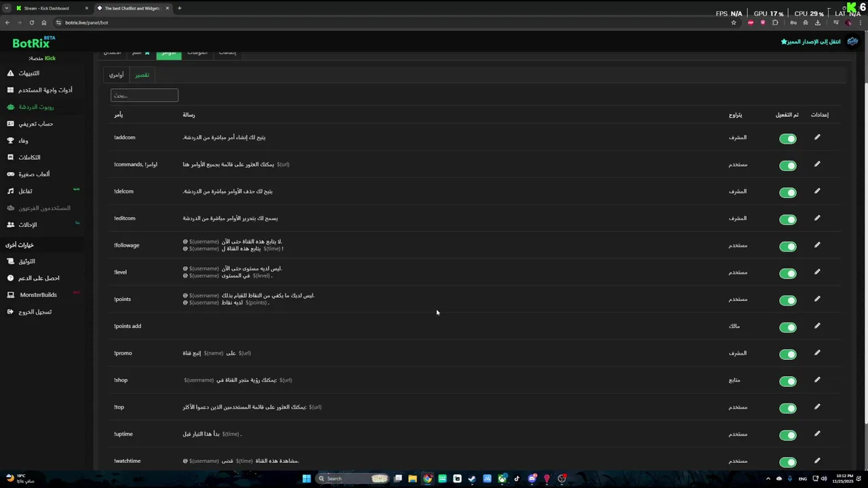Bookmark this page with star icon
The height and width of the screenshot is (488, 868).
[734, 22]
